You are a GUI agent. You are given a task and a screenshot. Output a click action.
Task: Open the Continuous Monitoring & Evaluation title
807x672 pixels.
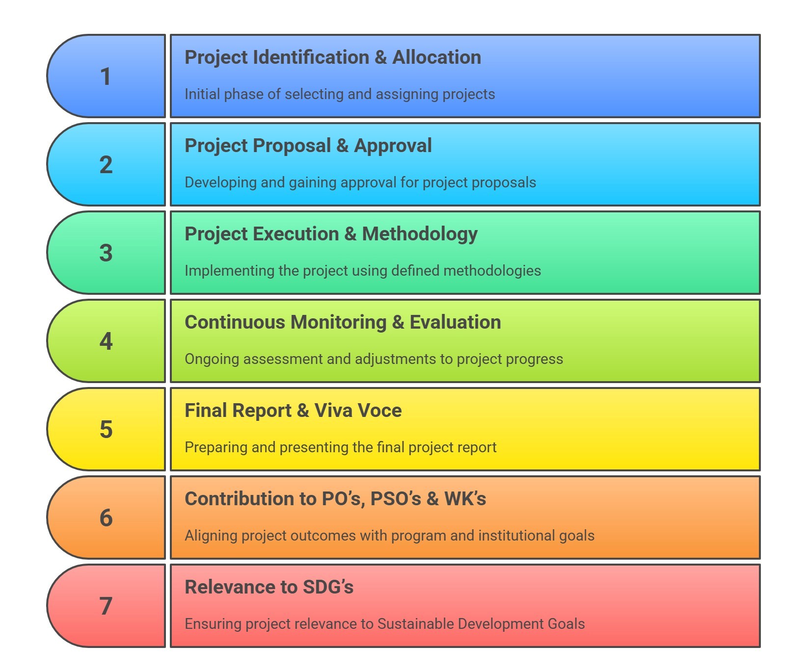click(343, 322)
